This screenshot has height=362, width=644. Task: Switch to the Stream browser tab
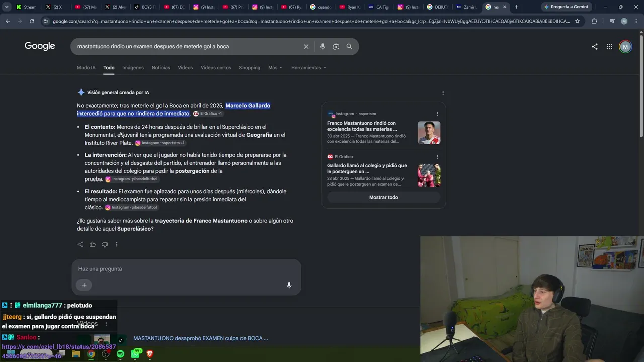tap(26, 7)
